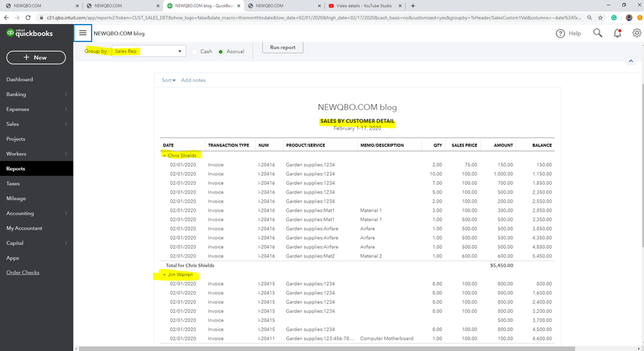Open the notifications bell
644x351 pixels.
click(x=617, y=33)
